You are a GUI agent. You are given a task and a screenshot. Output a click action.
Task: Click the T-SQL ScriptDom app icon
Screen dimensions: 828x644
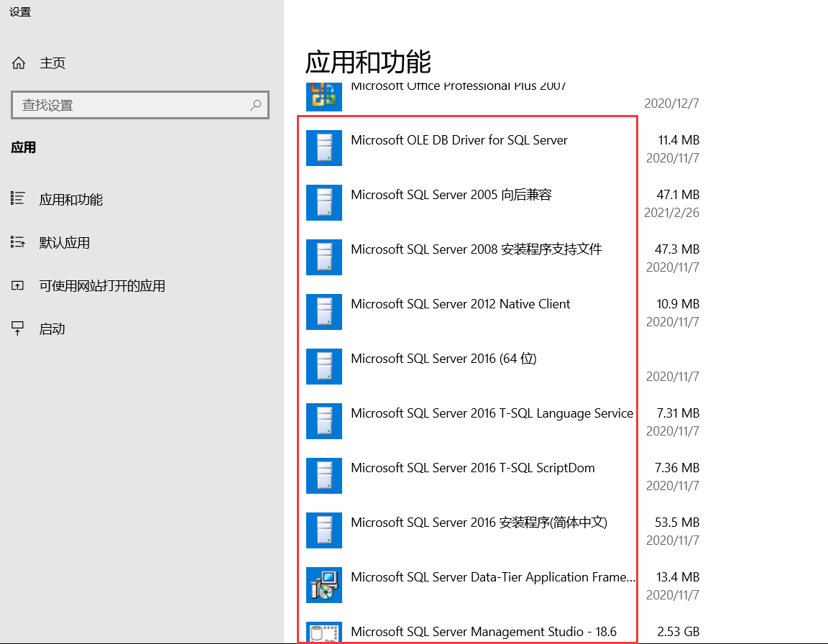(323, 476)
